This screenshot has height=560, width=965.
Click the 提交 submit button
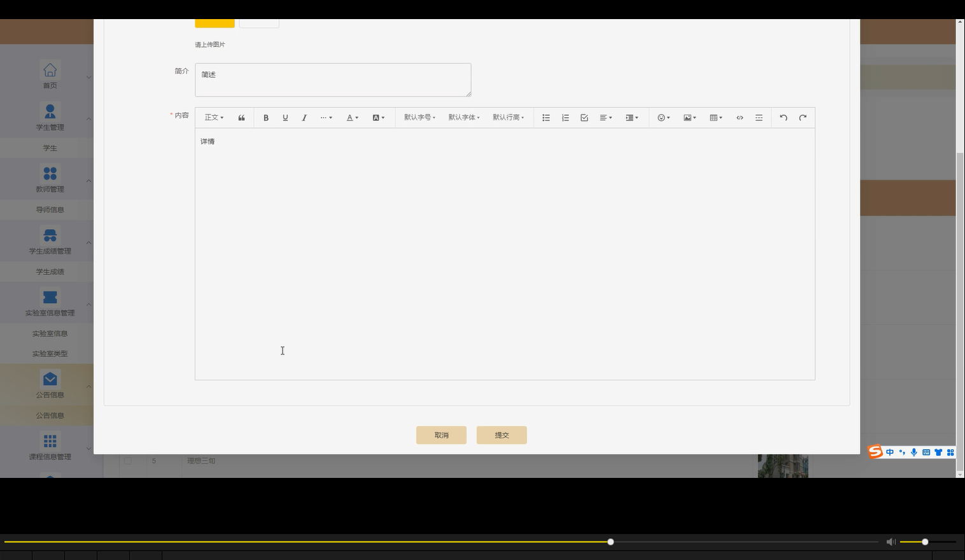click(x=502, y=435)
